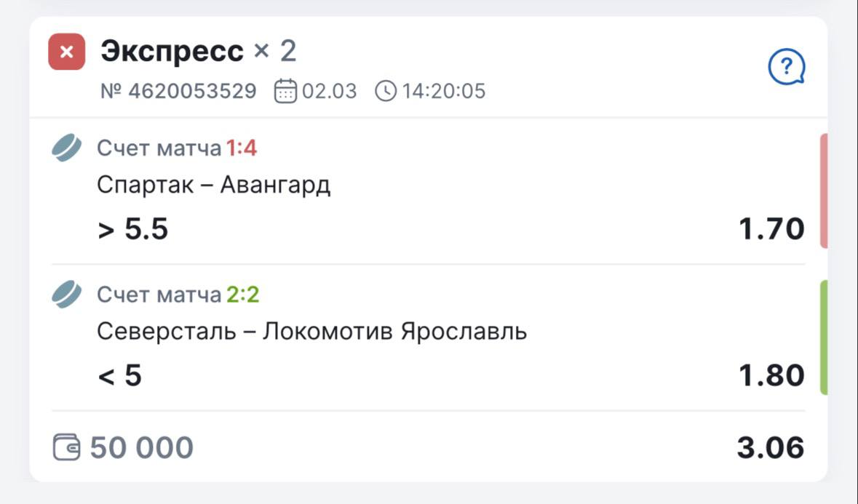
Task: Click the red lost indicator bar
Action: pos(824,191)
